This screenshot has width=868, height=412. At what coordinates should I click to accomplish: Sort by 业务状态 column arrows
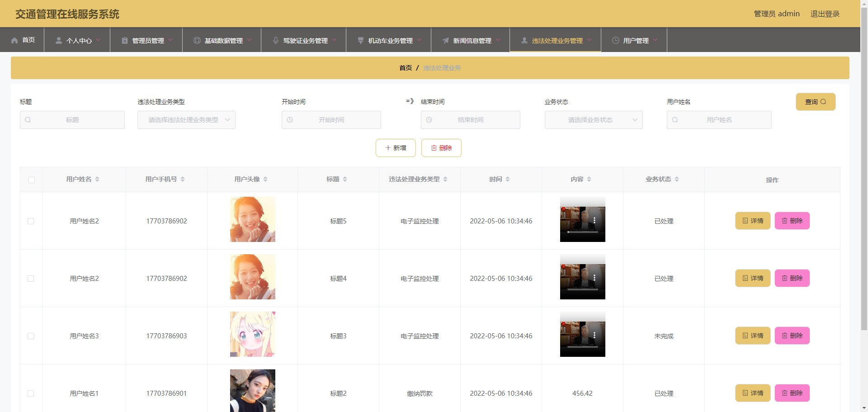tap(677, 180)
